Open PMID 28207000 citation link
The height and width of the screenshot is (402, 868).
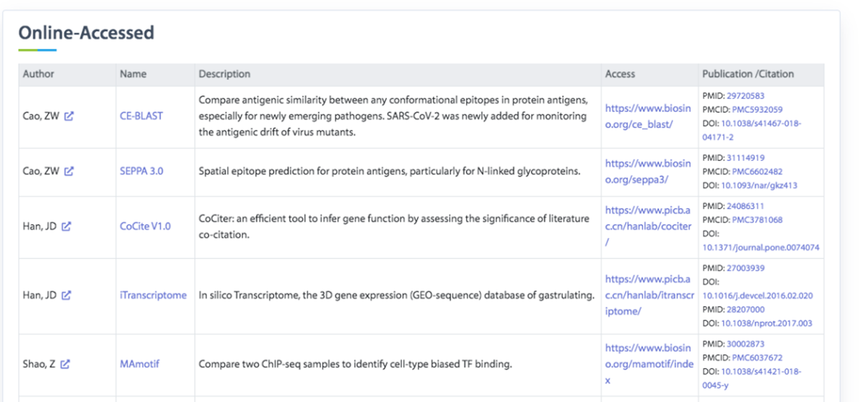pos(745,309)
